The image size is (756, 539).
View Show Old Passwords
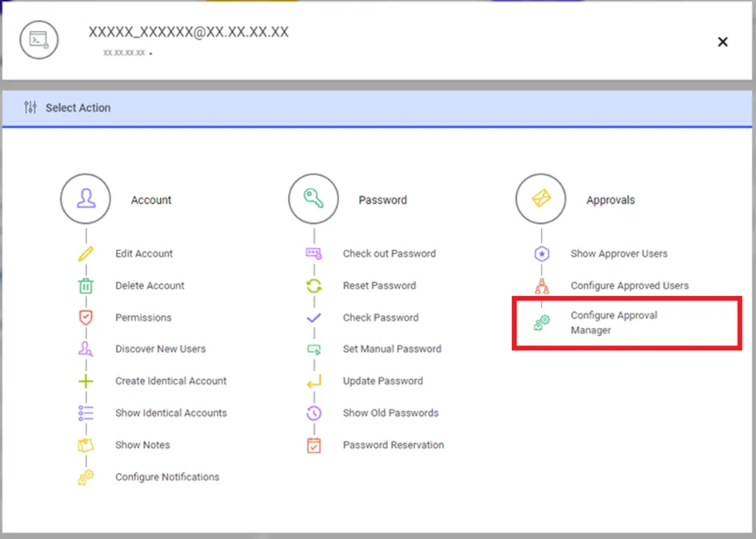pyautogui.click(x=390, y=413)
